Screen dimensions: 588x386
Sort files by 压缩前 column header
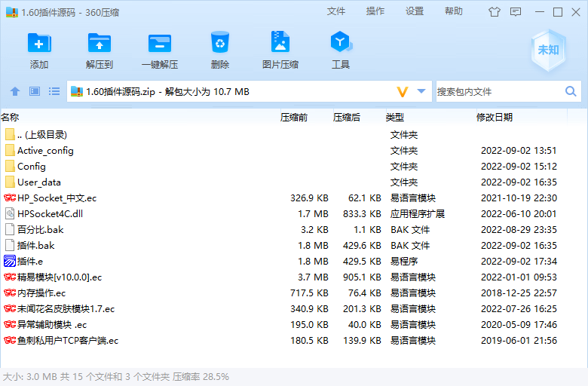(x=294, y=117)
